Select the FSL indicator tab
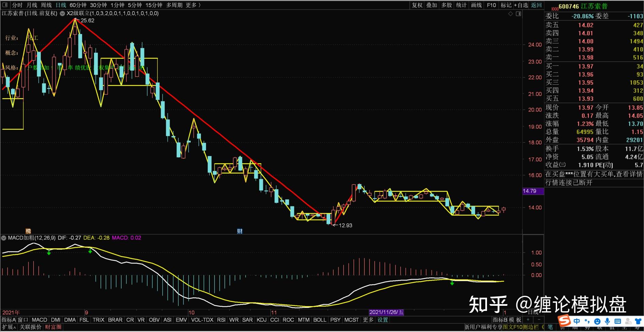The image size is (644, 332). click(x=84, y=320)
